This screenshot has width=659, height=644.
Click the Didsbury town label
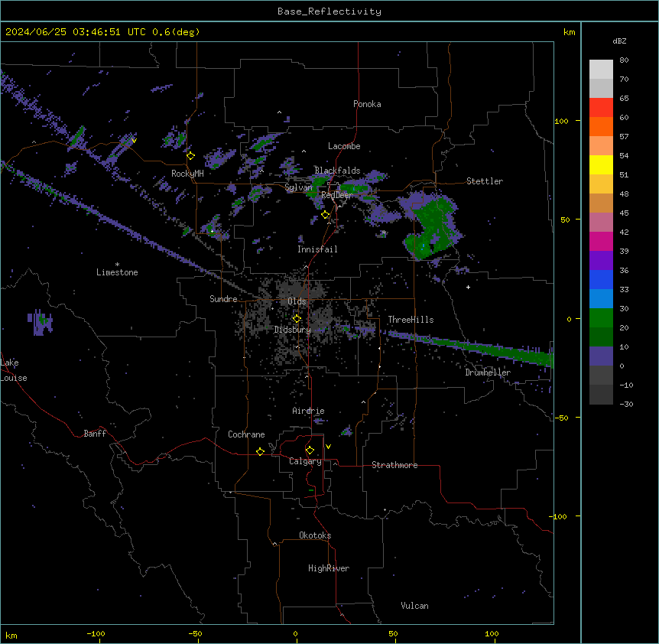[x=293, y=330]
